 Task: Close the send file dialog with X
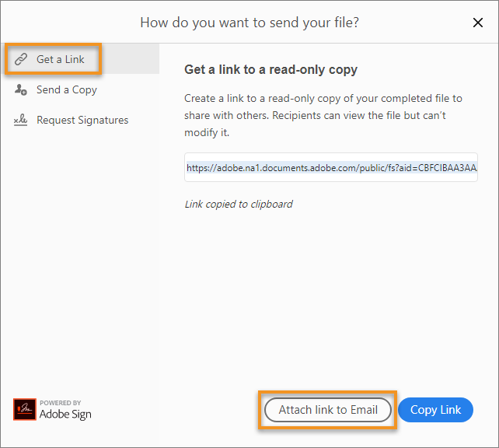pos(478,23)
